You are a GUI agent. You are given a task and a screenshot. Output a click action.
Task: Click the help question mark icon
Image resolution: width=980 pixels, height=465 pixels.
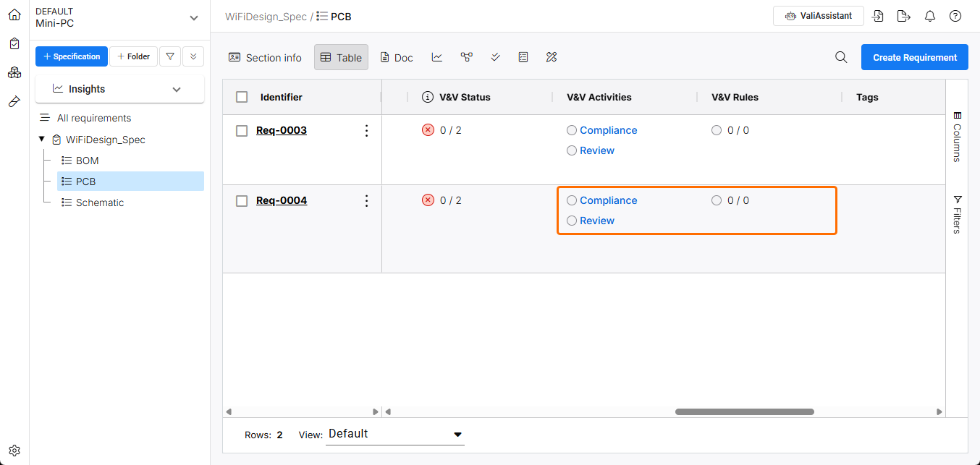pos(955,16)
